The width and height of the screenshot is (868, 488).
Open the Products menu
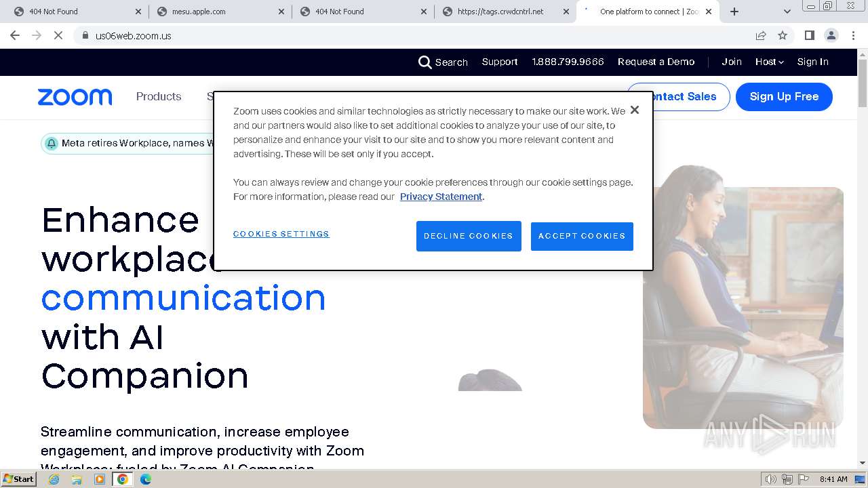coord(159,96)
